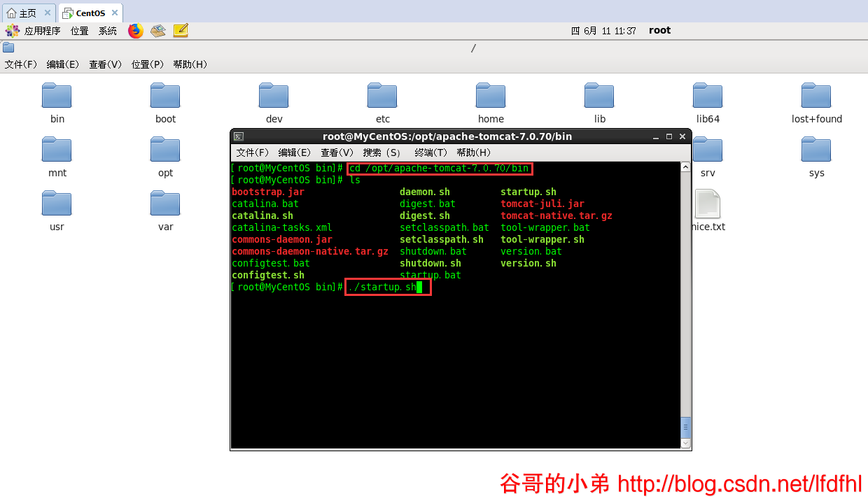
Task: Open terminal 搜索(S) menu
Action: [382, 153]
